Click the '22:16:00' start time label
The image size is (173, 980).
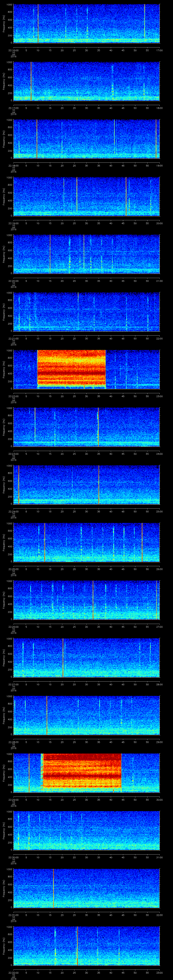13,50
